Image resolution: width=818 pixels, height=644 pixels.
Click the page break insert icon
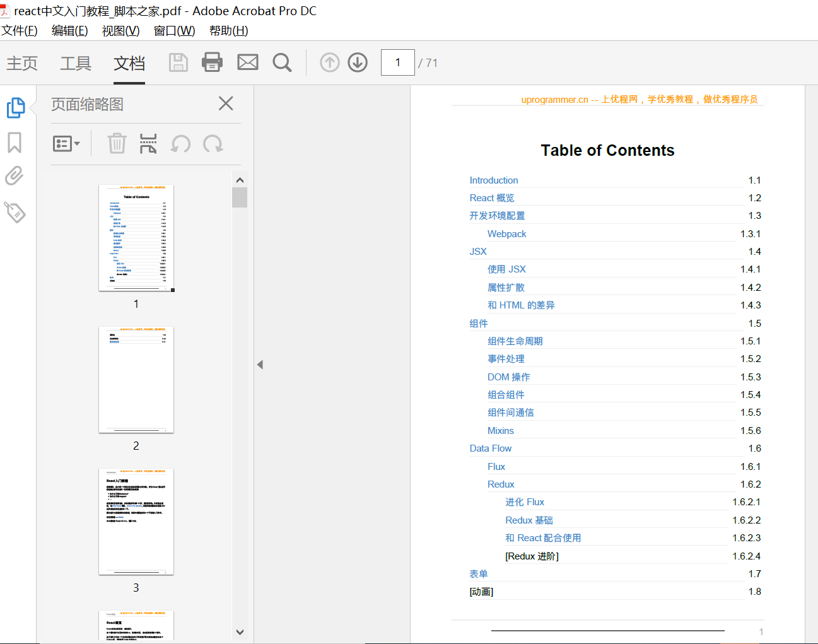point(148,144)
